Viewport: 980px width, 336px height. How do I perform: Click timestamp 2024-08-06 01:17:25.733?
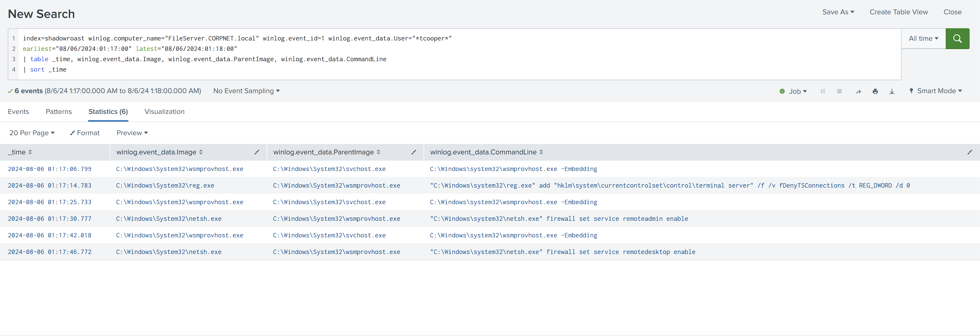[49, 202]
